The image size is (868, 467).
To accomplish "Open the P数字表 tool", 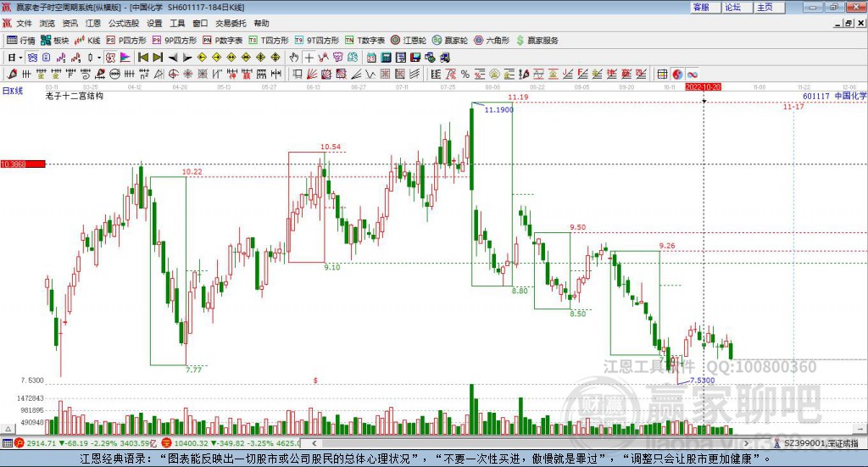I will click(222, 41).
